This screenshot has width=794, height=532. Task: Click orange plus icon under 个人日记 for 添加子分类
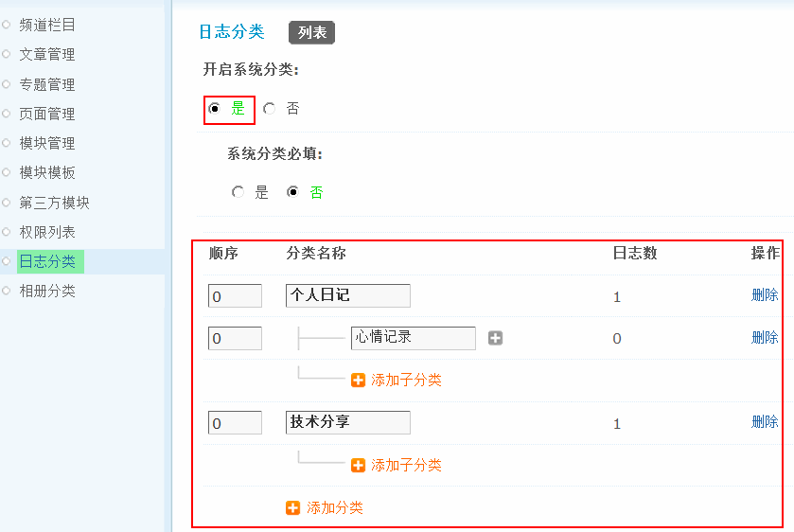tap(358, 380)
